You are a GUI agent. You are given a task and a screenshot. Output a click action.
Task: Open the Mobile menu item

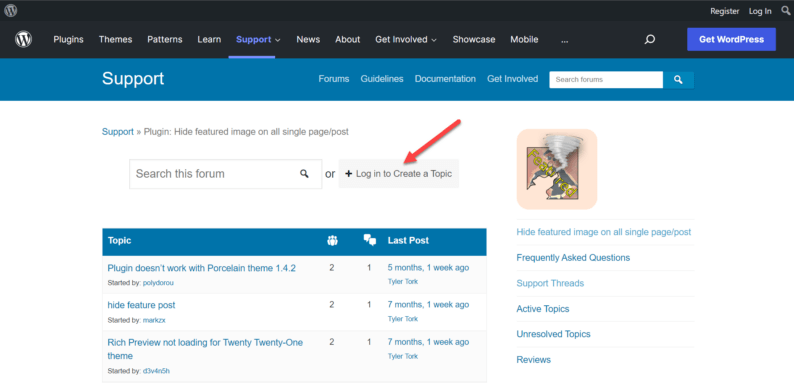(x=524, y=40)
